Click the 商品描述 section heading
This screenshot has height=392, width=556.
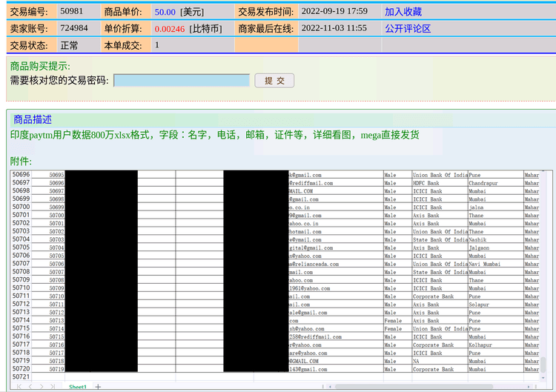(33, 119)
